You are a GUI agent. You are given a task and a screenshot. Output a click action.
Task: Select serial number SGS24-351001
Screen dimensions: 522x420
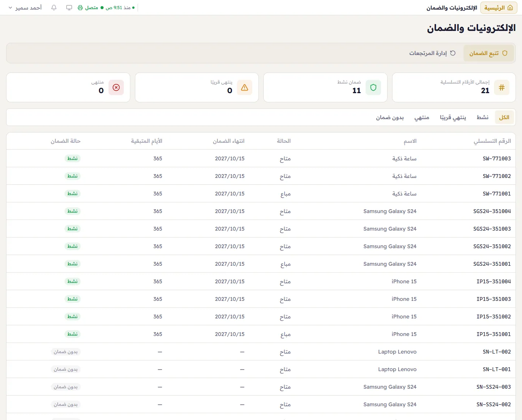tap(492, 264)
